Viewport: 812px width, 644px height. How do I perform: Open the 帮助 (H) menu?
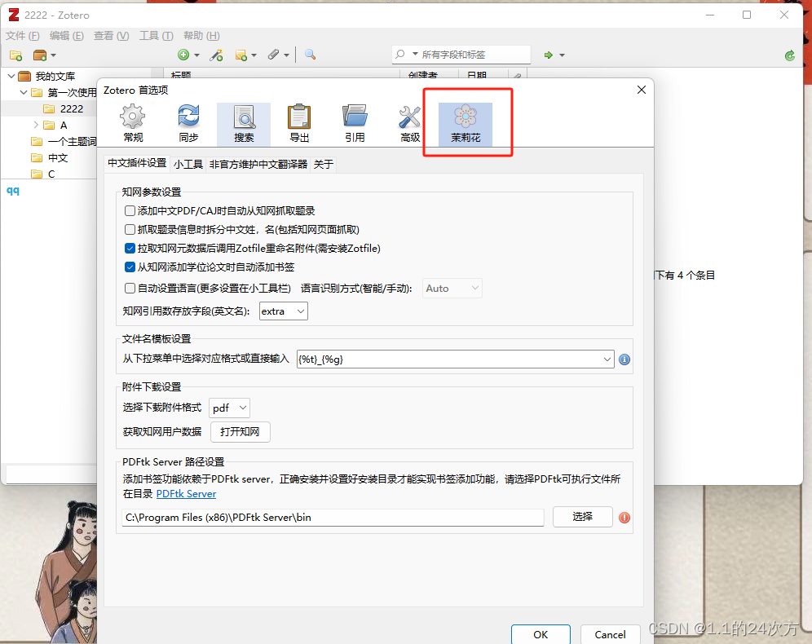(201, 36)
